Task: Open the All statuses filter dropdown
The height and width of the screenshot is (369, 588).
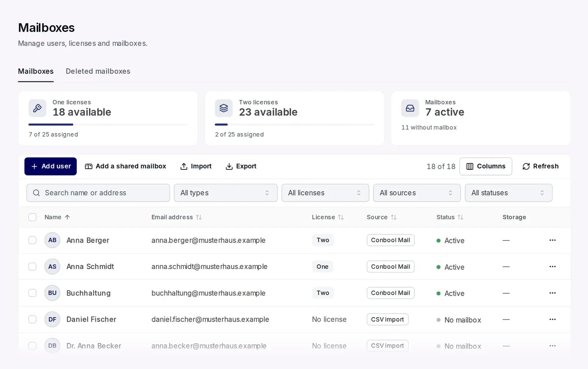Action: click(x=509, y=193)
